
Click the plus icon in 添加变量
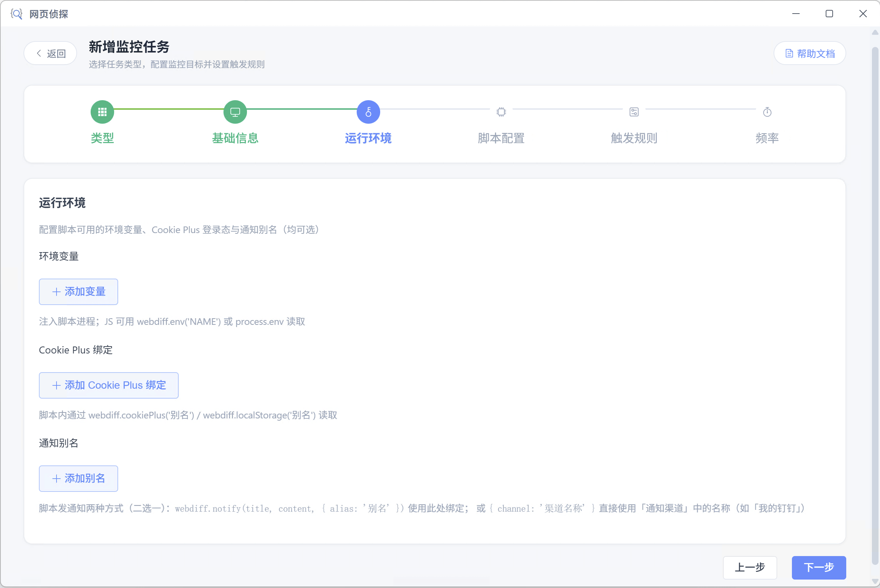click(x=56, y=292)
